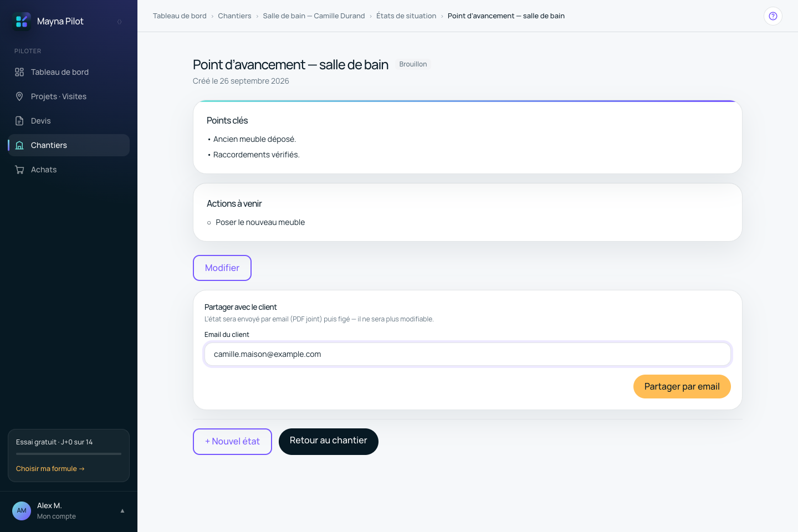The image size is (798, 532).
Task: Click the trial progress bar under Essai gratuit
Action: [69, 454]
